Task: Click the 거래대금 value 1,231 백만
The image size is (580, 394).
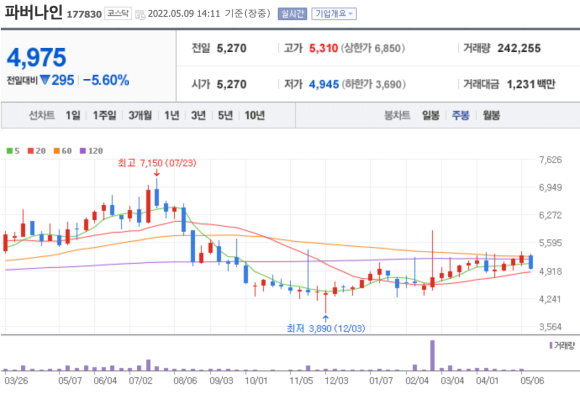Action: (x=531, y=84)
